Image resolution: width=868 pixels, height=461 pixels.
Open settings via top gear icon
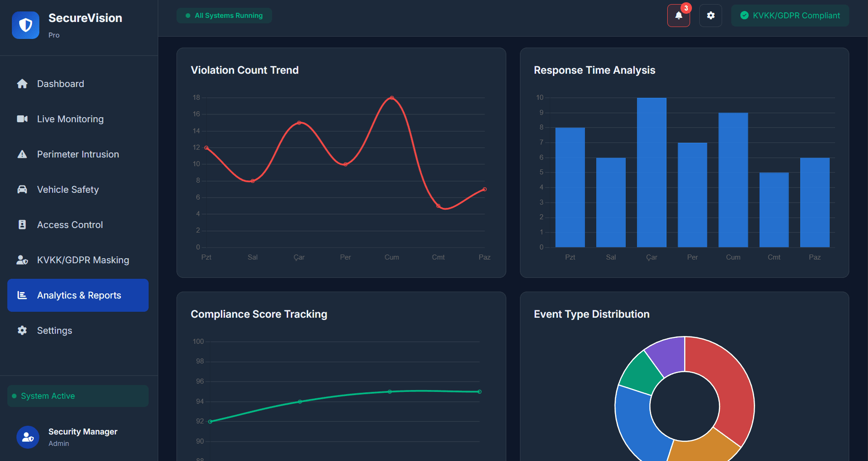click(x=710, y=16)
